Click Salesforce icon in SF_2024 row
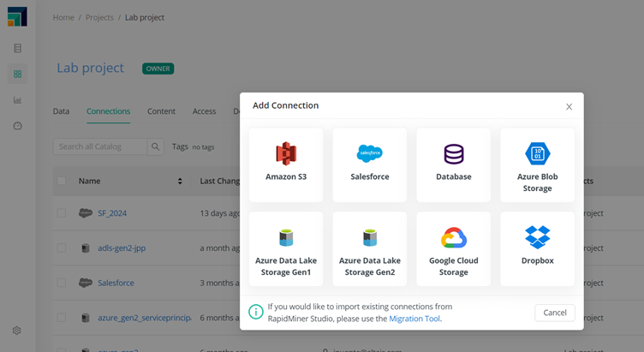 click(86, 212)
